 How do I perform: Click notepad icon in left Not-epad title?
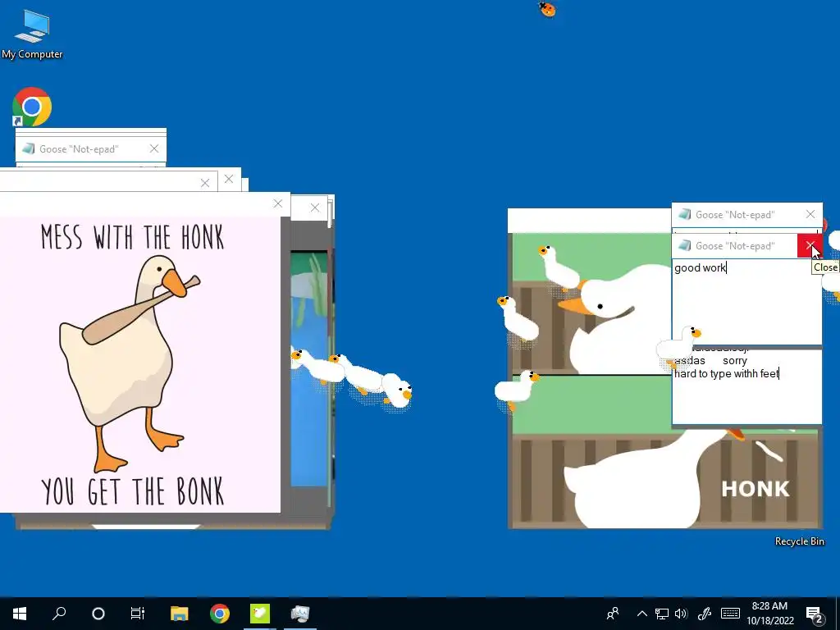[x=29, y=148]
